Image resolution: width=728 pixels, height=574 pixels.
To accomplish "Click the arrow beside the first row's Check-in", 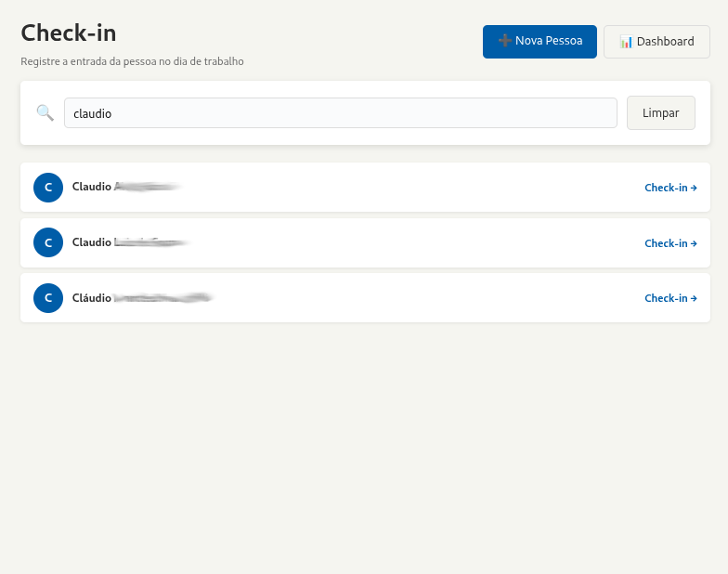I will coord(694,188).
